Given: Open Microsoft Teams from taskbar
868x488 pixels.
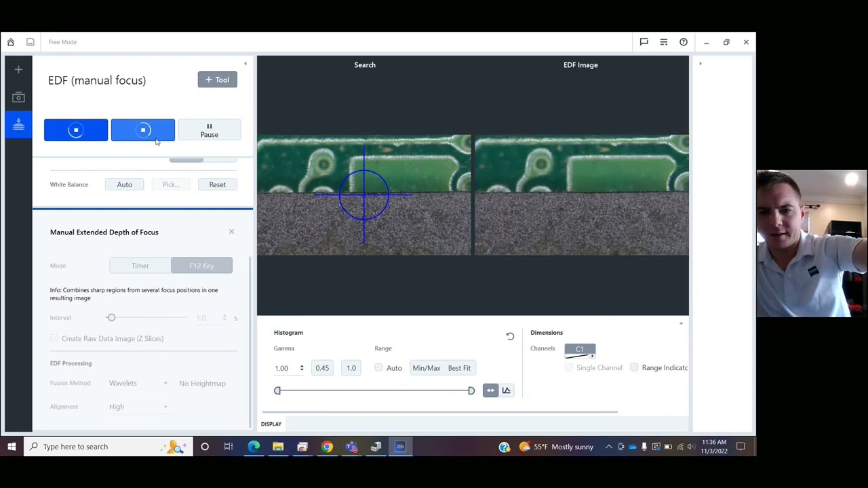Looking at the screenshot, I should coord(351,447).
